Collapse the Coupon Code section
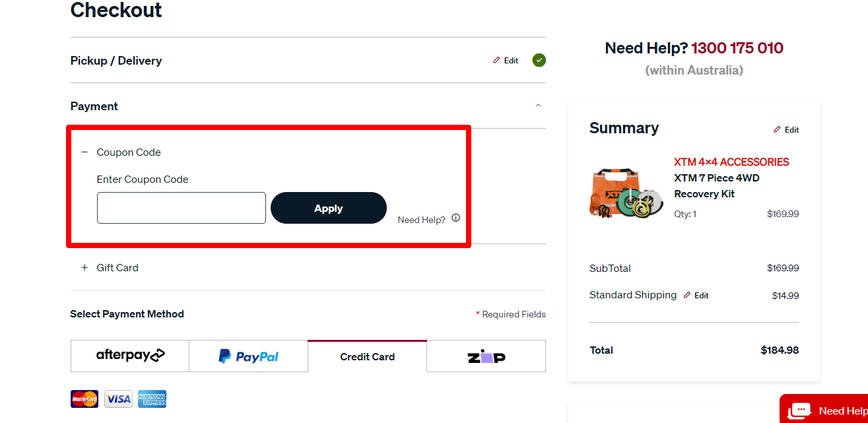868x423 pixels. [84, 152]
